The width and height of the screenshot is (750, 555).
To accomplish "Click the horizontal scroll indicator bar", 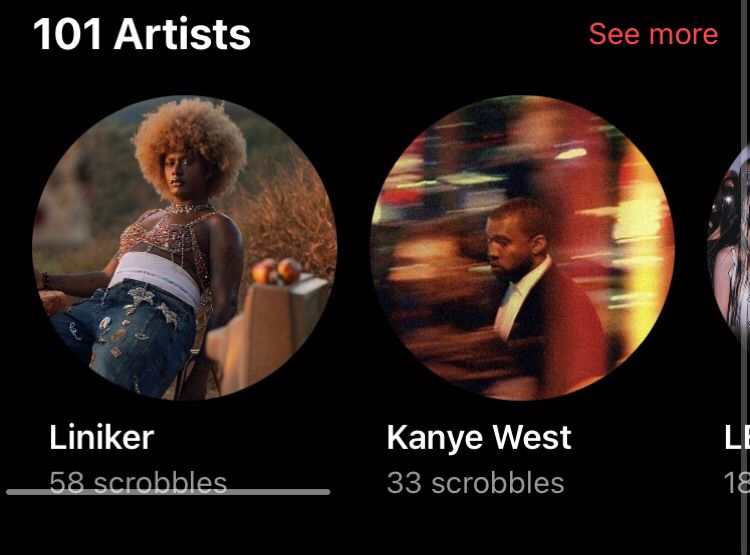I will [x=168, y=492].
